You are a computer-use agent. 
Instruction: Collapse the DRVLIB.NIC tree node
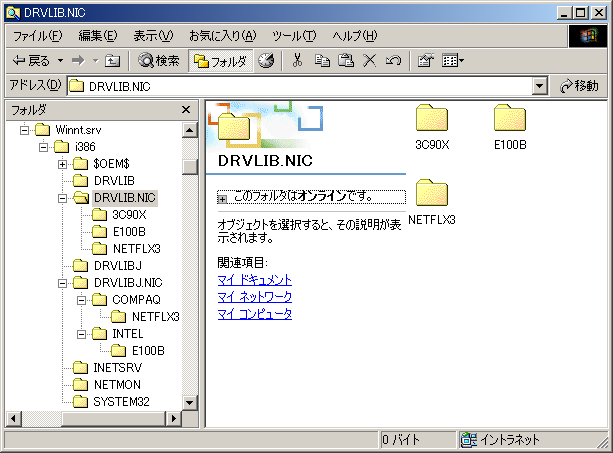click(x=62, y=198)
